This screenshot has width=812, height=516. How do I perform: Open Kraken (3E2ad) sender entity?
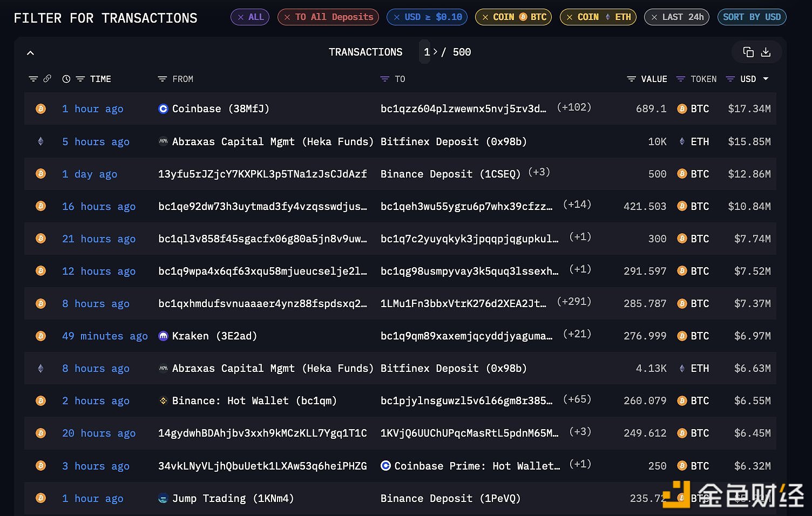(214, 336)
